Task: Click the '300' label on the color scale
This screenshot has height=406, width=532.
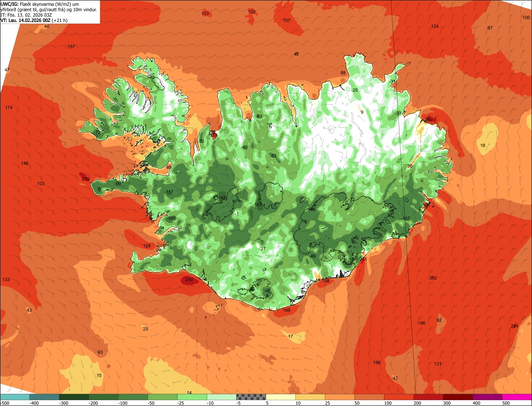Action: 447,403
